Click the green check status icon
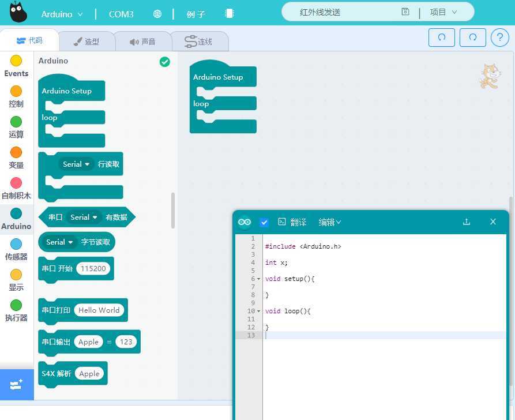The height and width of the screenshot is (420, 515). 164,62
